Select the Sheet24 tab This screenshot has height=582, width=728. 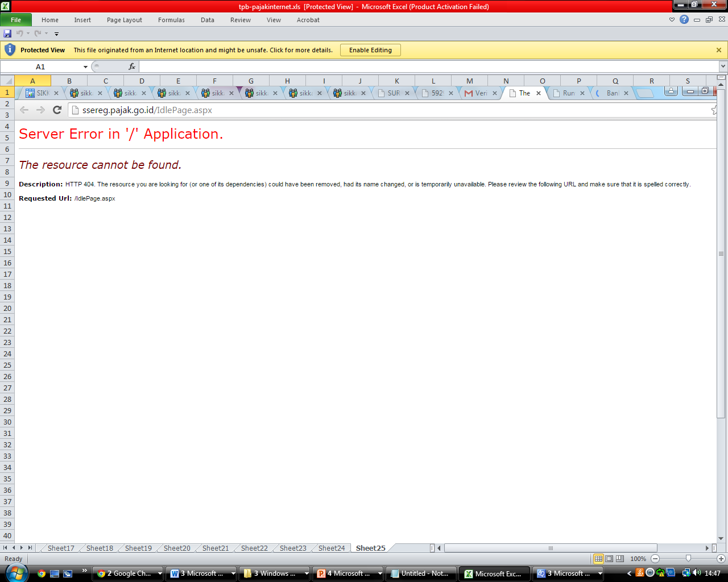click(332, 548)
